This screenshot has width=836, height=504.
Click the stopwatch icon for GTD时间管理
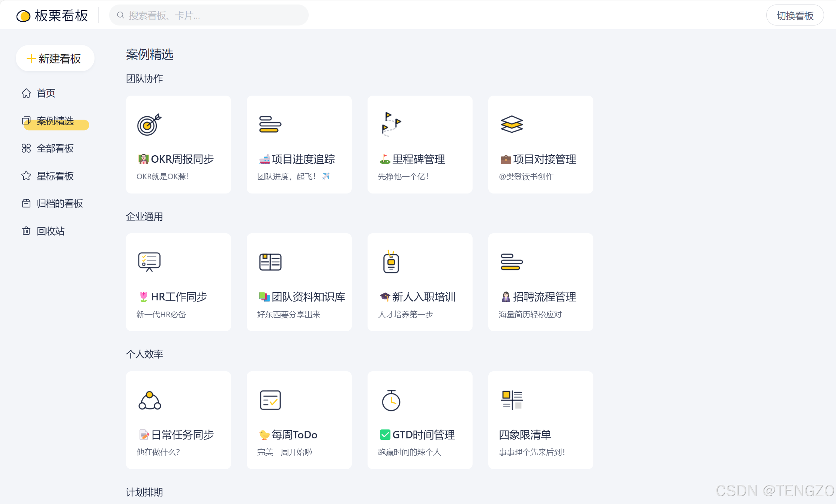[391, 400]
